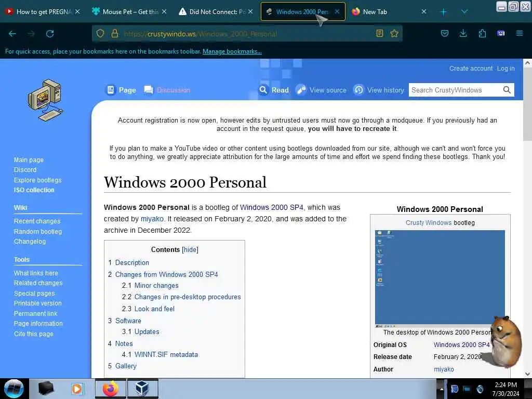Reload the current page
The width and height of the screenshot is (532, 399).
[x=50, y=34]
